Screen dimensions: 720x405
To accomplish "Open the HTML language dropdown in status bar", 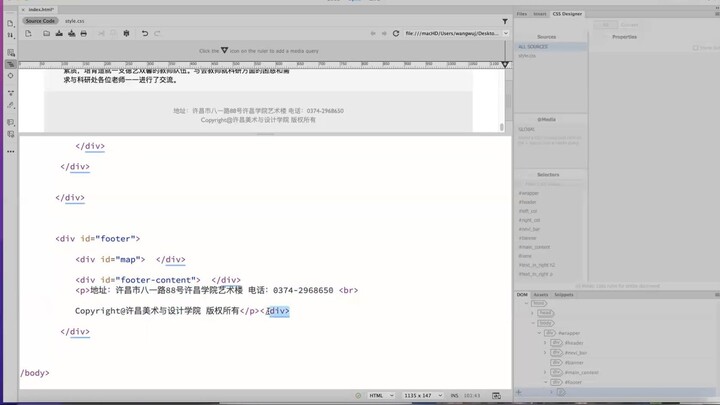I will click(x=381, y=396).
